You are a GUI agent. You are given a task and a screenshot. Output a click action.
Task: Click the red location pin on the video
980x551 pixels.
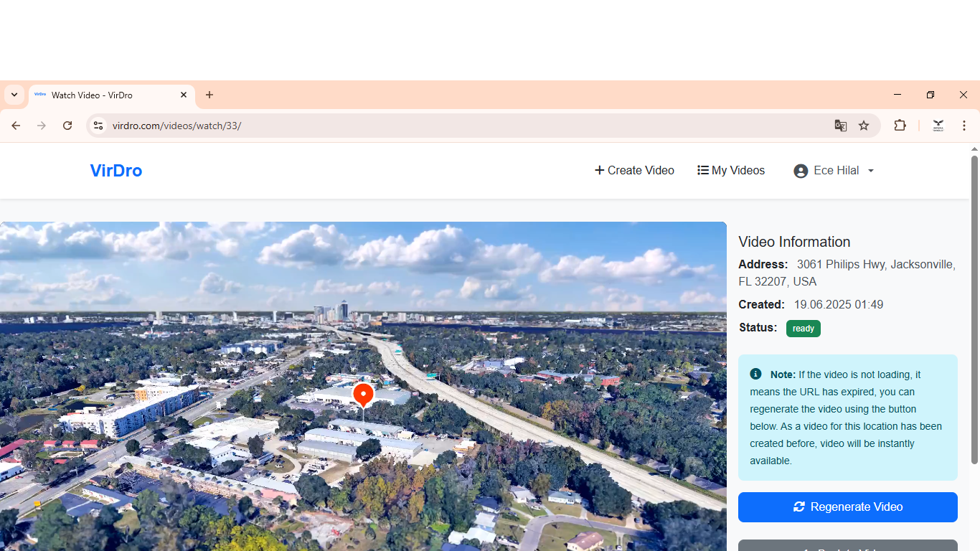363,395
